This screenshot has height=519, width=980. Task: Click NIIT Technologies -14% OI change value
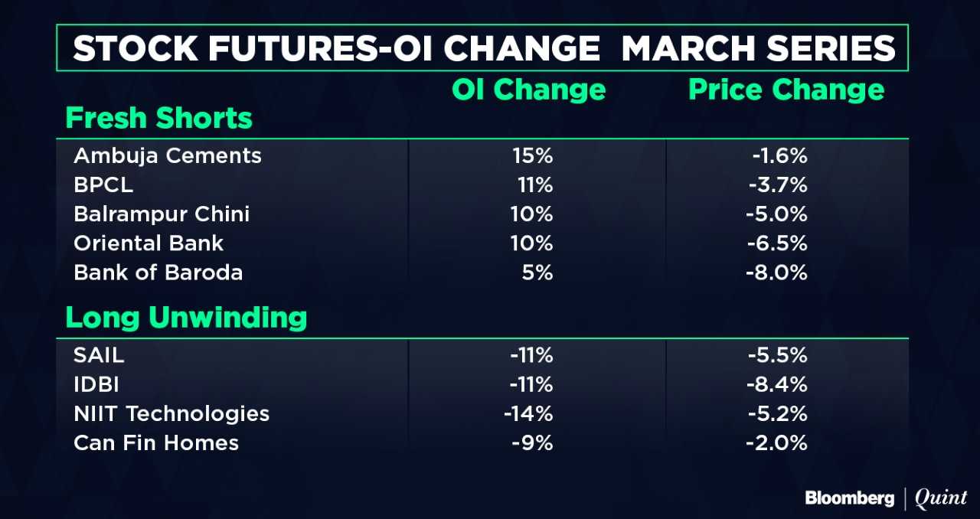click(528, 414)
